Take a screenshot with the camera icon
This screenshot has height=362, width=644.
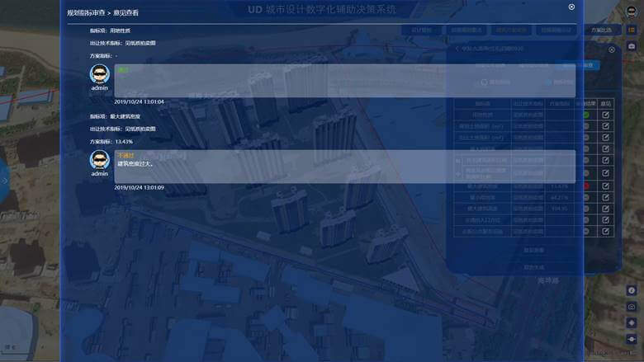632,307
